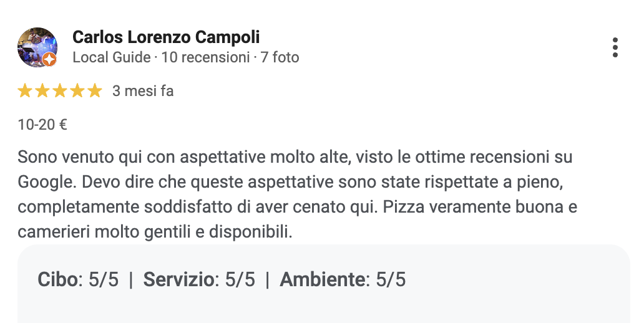Open the three-dot review options menu
Viewport: 644px width, 323px height.
(615, 47)
